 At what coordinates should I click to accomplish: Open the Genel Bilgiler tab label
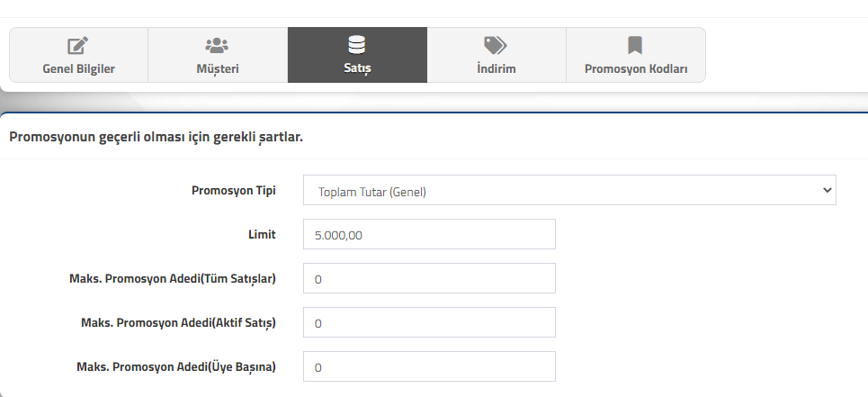pyautogui.click(x=78, y=69)
